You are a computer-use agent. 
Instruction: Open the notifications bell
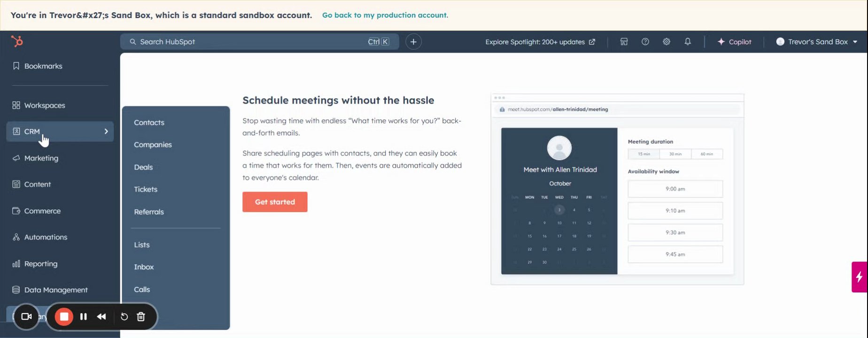pos(688,42)
